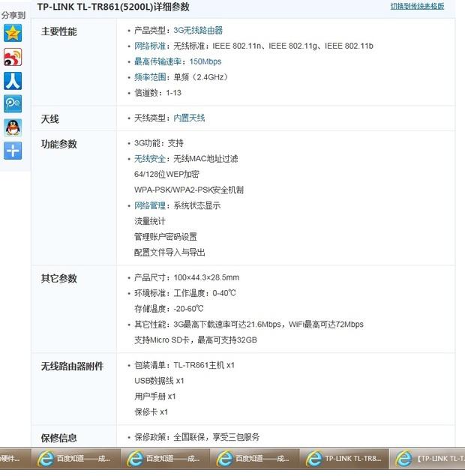Click 产品尺寸 100×44.3×28.5mm text
Image resolution: width=465 pixels, height=476 pixels.
pos(187,277)
